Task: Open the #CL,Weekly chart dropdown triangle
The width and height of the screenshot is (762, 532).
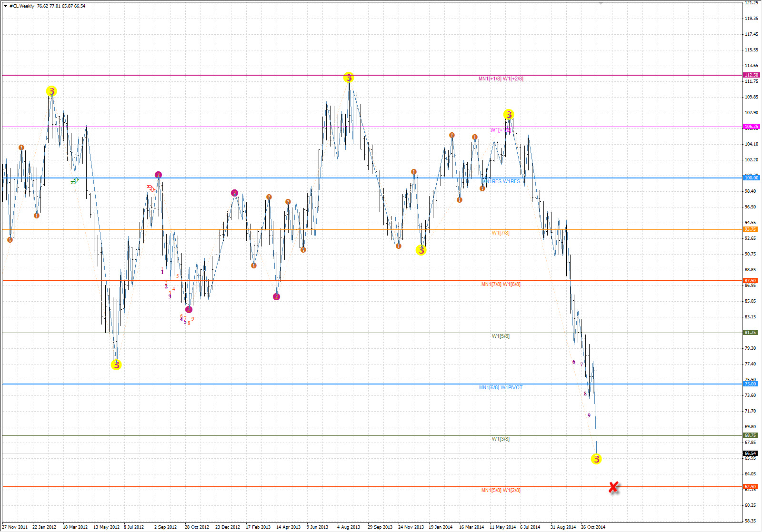Action: pyautogui.click(x=5, y=6)
